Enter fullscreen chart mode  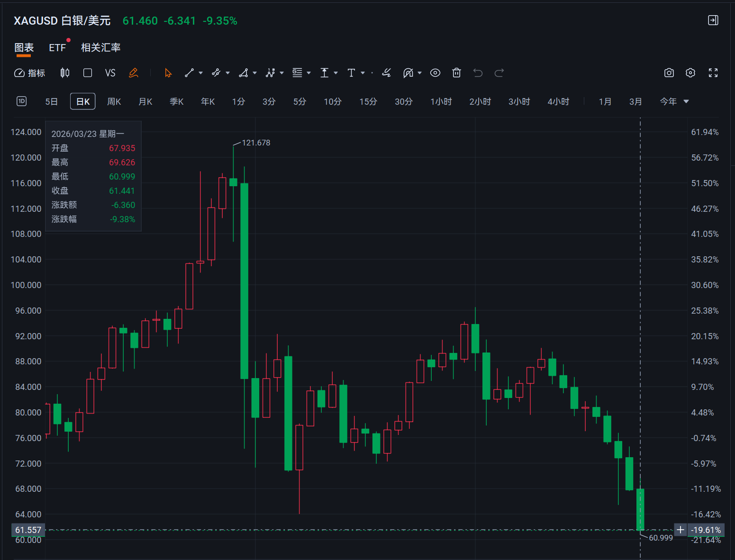713,73
